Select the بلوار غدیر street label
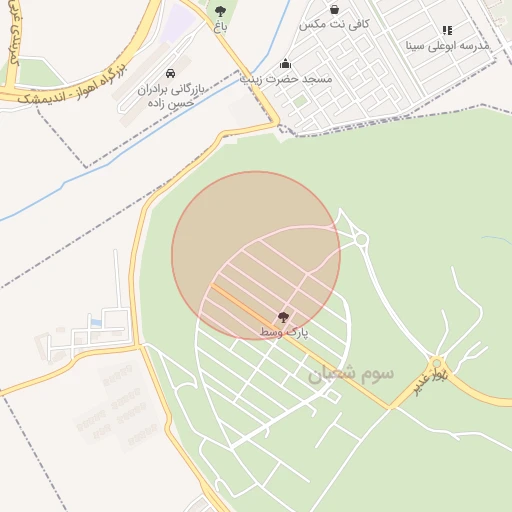The image size is (512, 512). tap(430, 382)
